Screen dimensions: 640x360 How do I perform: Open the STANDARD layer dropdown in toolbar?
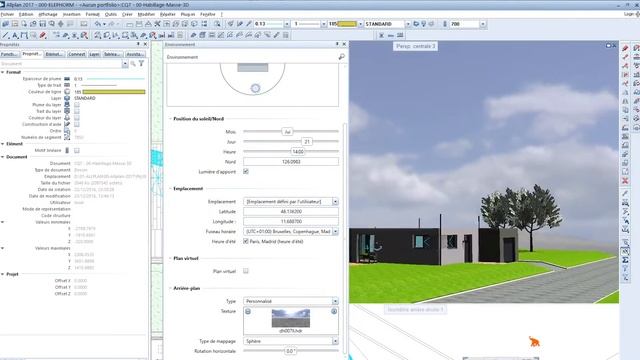[x=407, y=24]
